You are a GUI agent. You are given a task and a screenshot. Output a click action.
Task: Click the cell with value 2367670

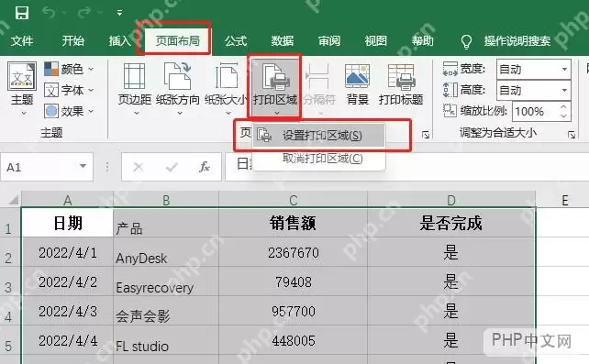click(293, 252)
